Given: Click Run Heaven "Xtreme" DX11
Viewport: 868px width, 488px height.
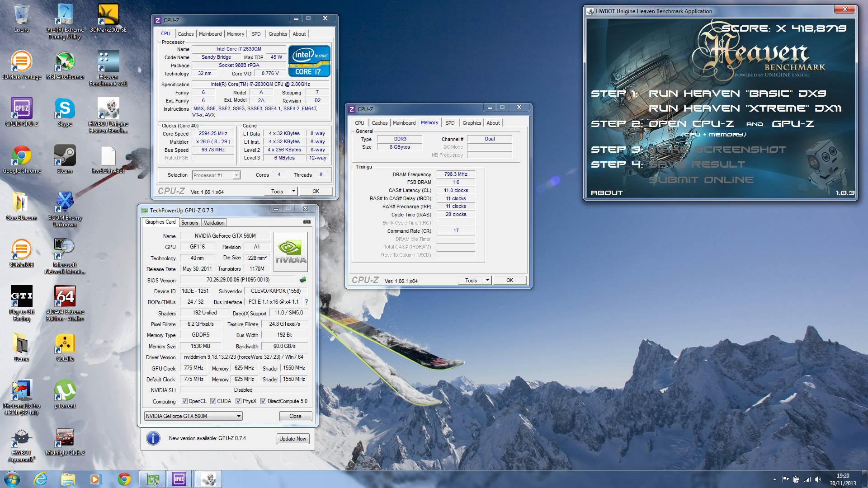Looking at the screenshot, I should pos(745,108).
